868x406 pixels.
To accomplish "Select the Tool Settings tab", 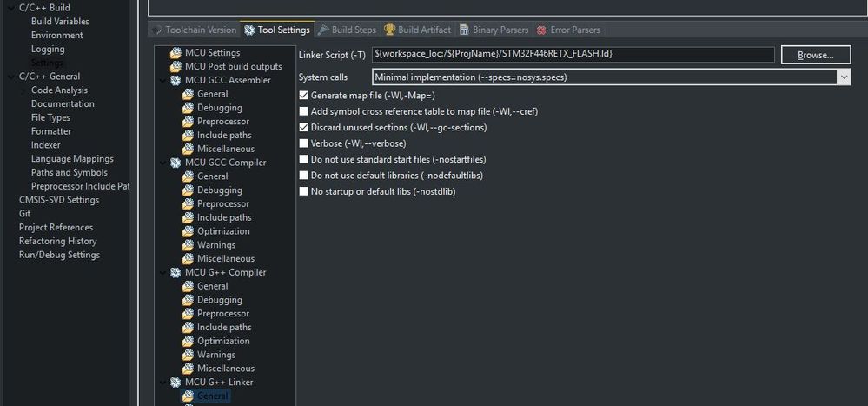I will (277, 30).
